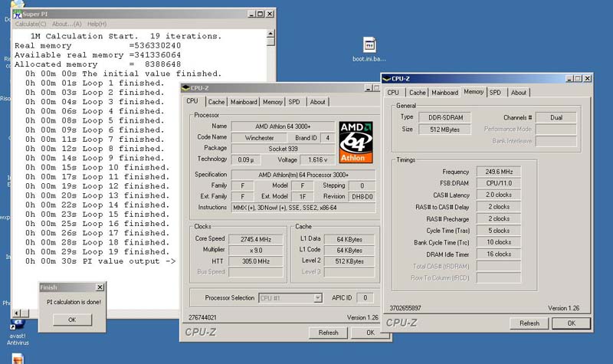Click the Frequency 249.6 MHz field
Image resolution: width=613 pixels, height=364 pixels.
point(499,171)
